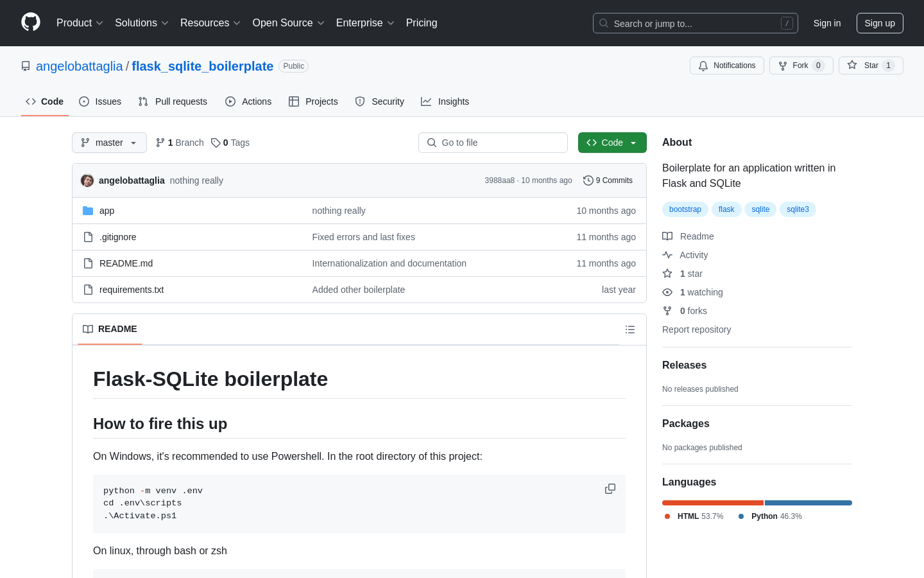This screenshot has height=578, width=924.
Task: Click the watching eye icon
Action: click(667, 292)
